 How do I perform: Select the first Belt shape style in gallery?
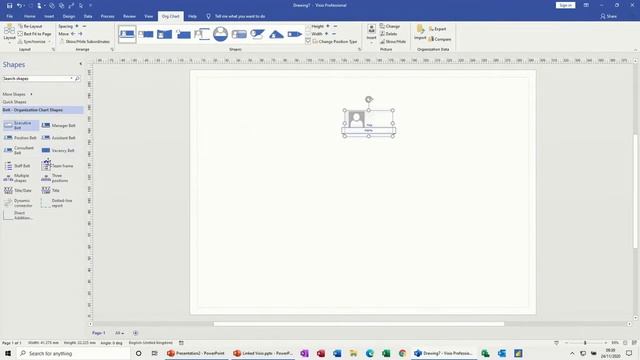(127, 34)
